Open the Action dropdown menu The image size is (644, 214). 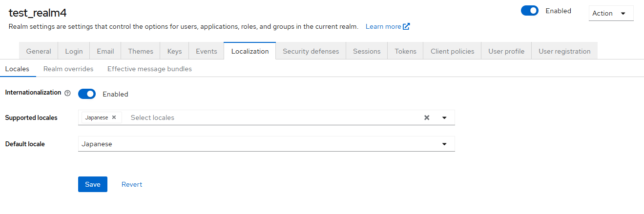[x=610, y=13]
